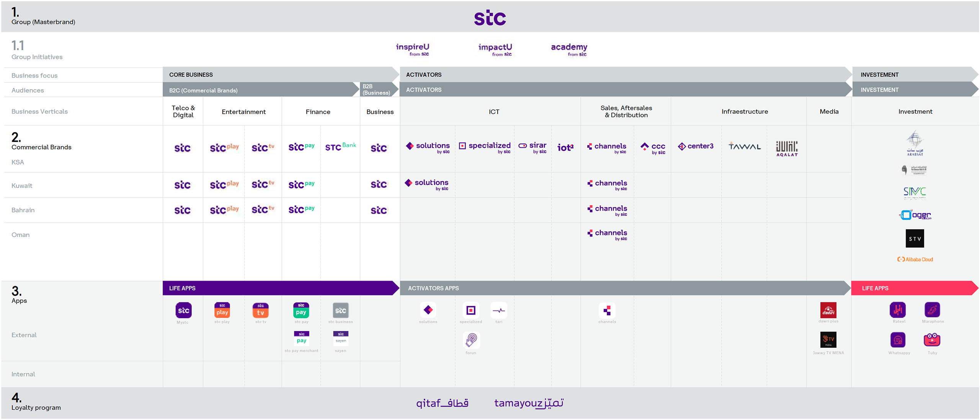The height and width of the screenshot is (420, 980).
Task: Click the stc pay merchant app icon
Action: (301, 339)
